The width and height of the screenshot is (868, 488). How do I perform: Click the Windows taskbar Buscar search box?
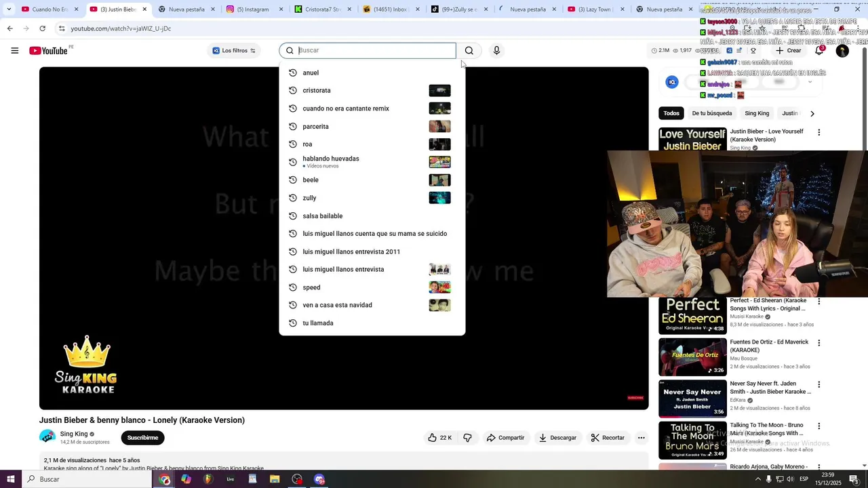[88, 479]
